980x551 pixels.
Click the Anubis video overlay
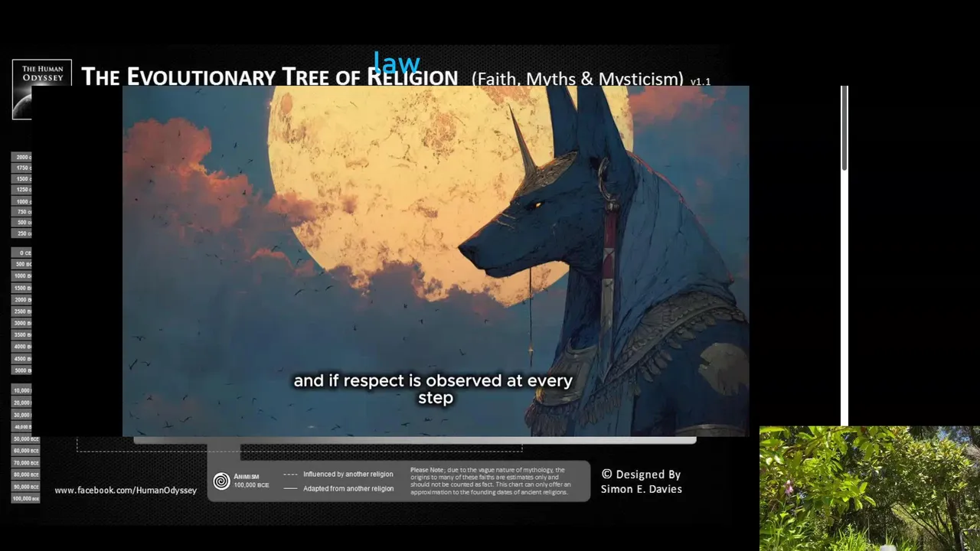click(x=436, y=261)
